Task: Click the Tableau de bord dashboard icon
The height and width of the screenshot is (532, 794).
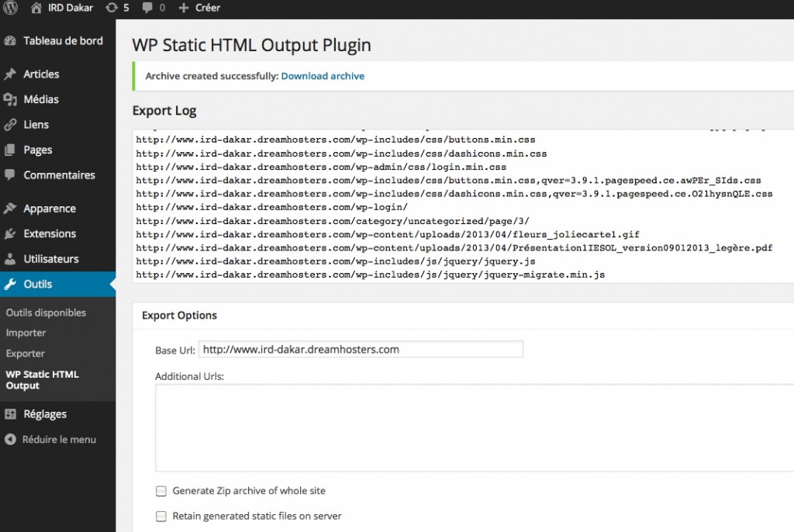Action: 10,41
